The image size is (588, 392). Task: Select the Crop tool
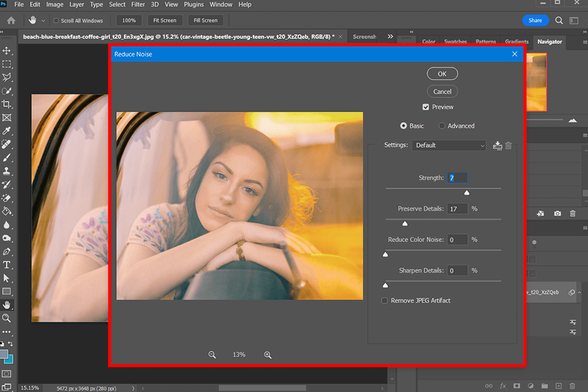[x=6, y=104]
